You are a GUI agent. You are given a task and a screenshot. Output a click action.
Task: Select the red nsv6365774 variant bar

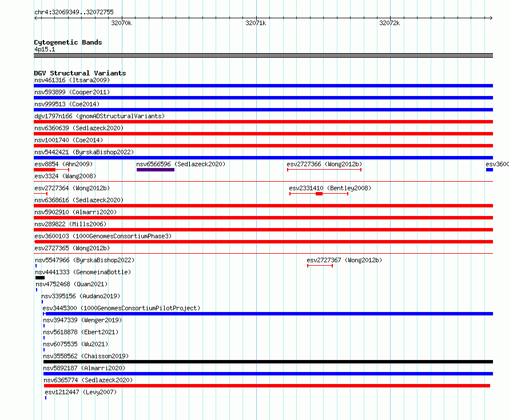267,386
